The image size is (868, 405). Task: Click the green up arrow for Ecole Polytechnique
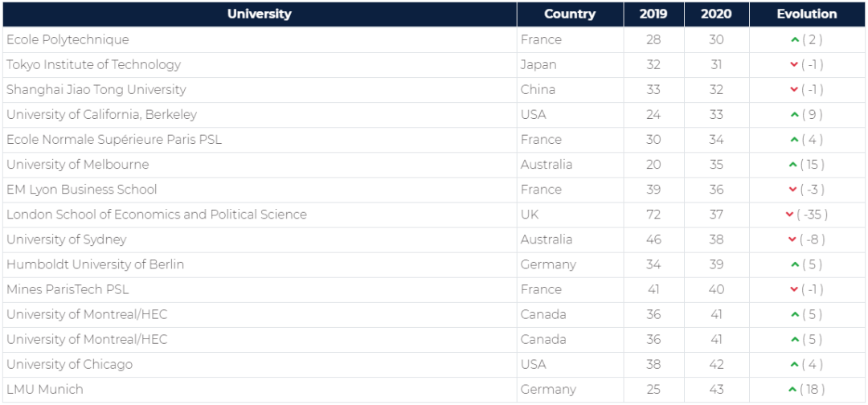point(794,39)
